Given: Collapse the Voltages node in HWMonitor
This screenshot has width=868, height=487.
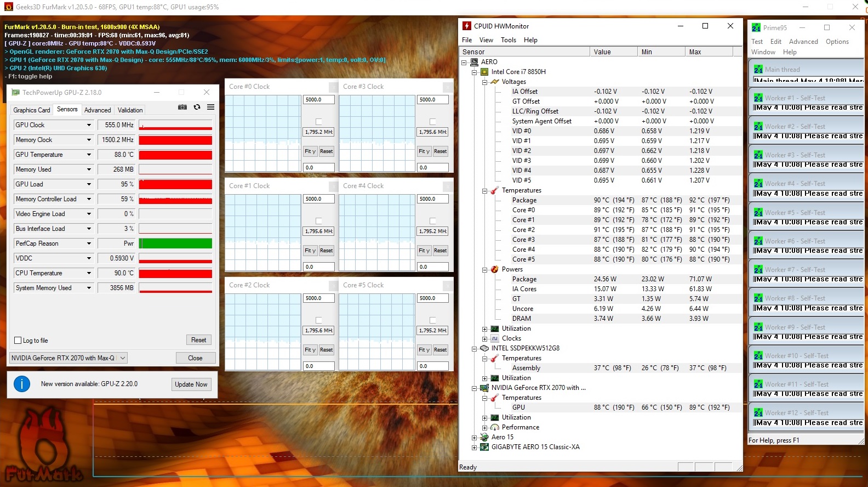Looking at the screenshot, I should pyautogui.click(x=485, y=82).
